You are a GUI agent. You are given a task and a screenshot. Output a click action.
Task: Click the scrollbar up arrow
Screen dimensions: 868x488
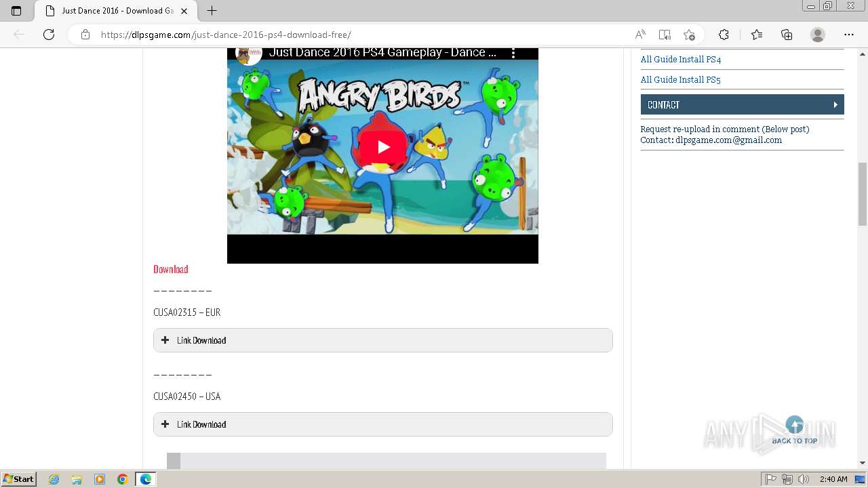click(863, 53)
